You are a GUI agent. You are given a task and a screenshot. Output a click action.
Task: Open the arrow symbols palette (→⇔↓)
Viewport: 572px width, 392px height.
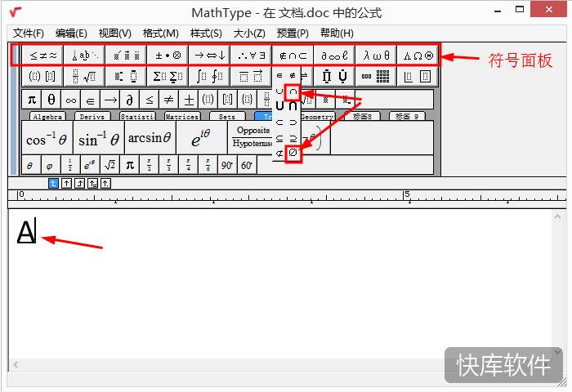[210, 56]
